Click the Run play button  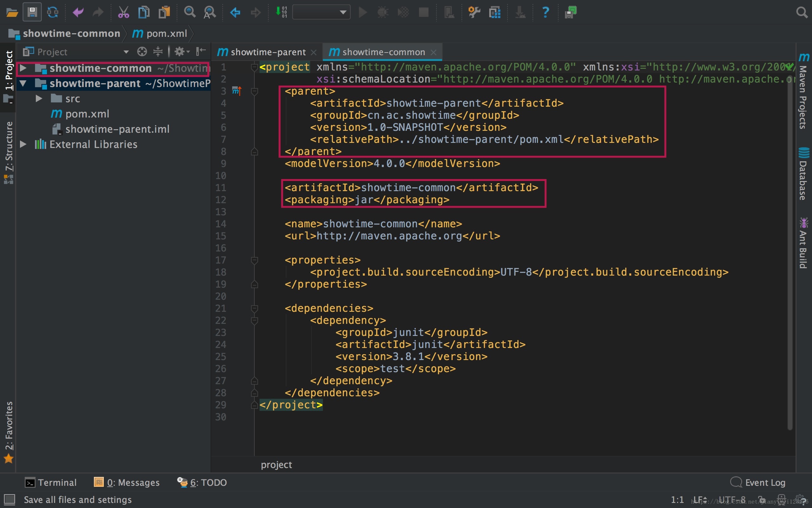tap(363, 12)
